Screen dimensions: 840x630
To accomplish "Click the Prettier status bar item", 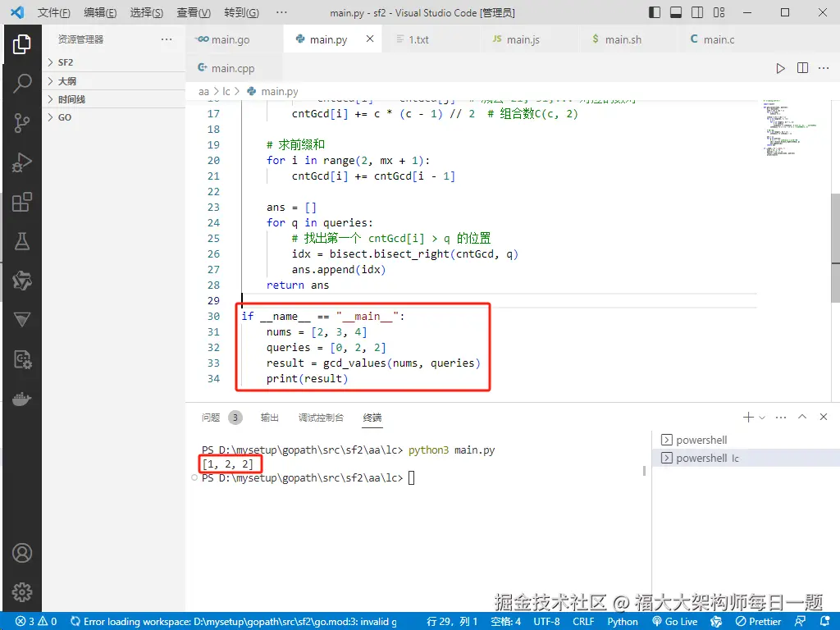I will (x=759, y=622).
